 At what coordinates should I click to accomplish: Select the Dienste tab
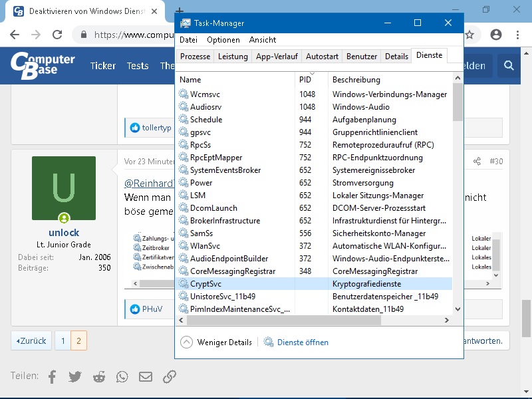(x=429, y=55)
